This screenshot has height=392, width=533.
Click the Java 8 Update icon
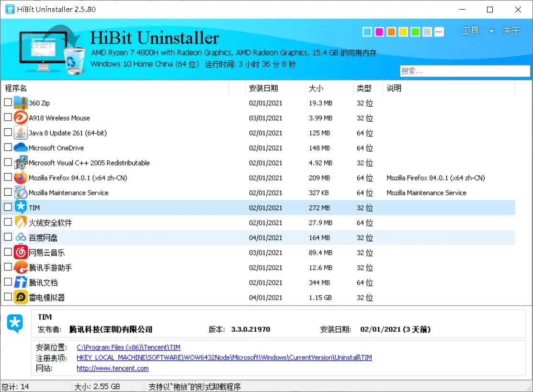21,133
